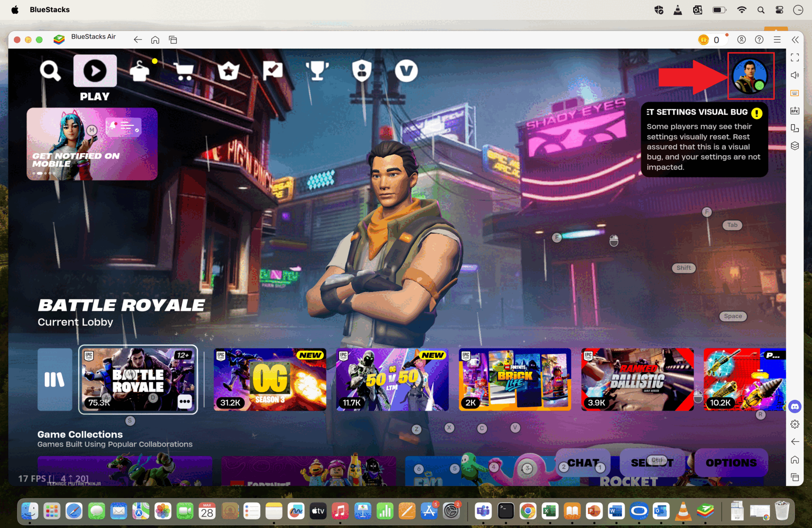
Task: Toggle the BlueStacks volume icon
Action: pos(795,75)
